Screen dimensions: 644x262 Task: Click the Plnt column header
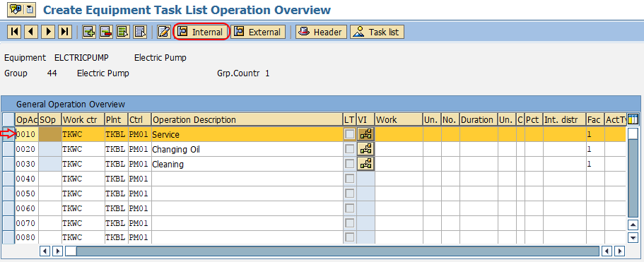coord(116,119)
